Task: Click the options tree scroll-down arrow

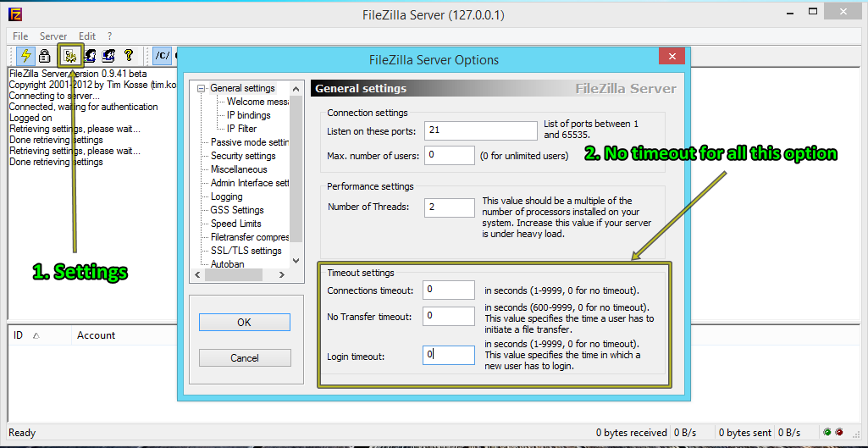Action: 296,260
